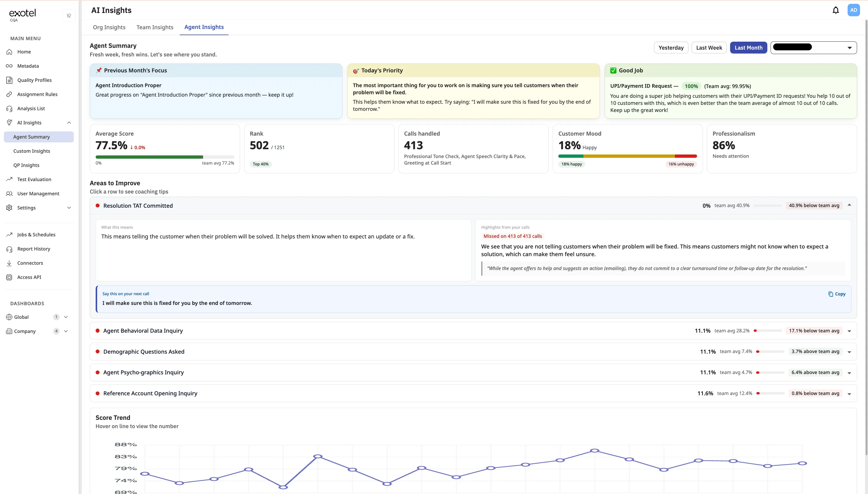Click the Jobs & Schedules icon
The width and height of the screenshot is (868, 494).
pos(9,235)
